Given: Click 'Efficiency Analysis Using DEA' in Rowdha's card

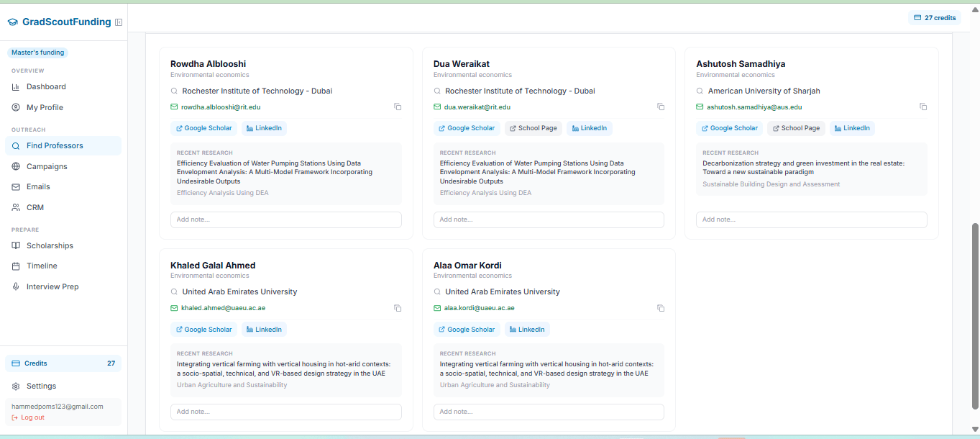Looking at the screenshot, I should pyautogui.click(x=223, y=193).
